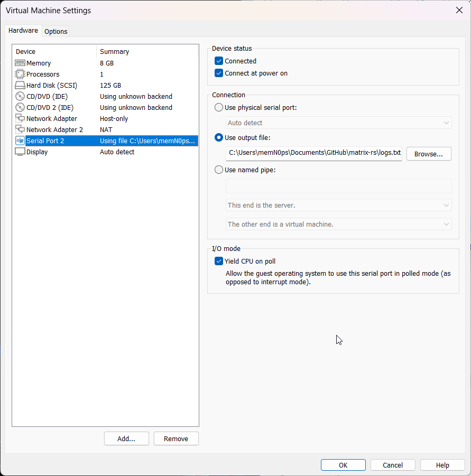This screenshot has height=476, width=471.
Task: Select the Memory device icon
Action: (x=19, y=63)
